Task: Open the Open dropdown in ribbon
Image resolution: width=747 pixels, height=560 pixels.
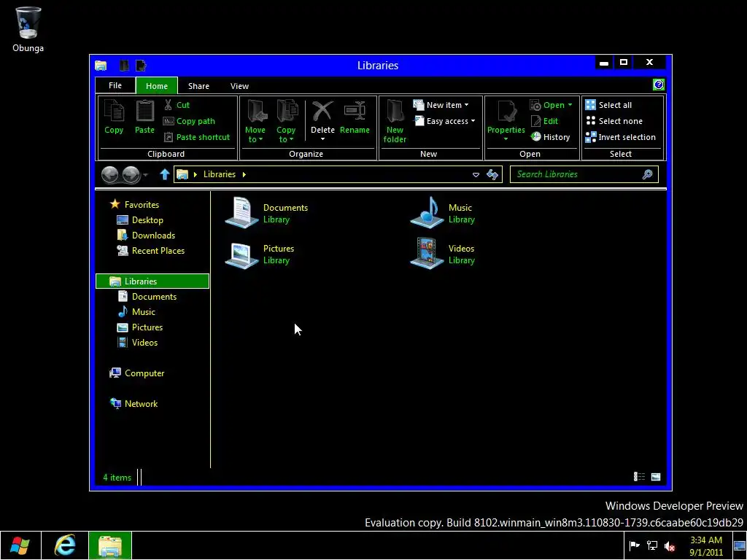Action: (x=551, y=105)
